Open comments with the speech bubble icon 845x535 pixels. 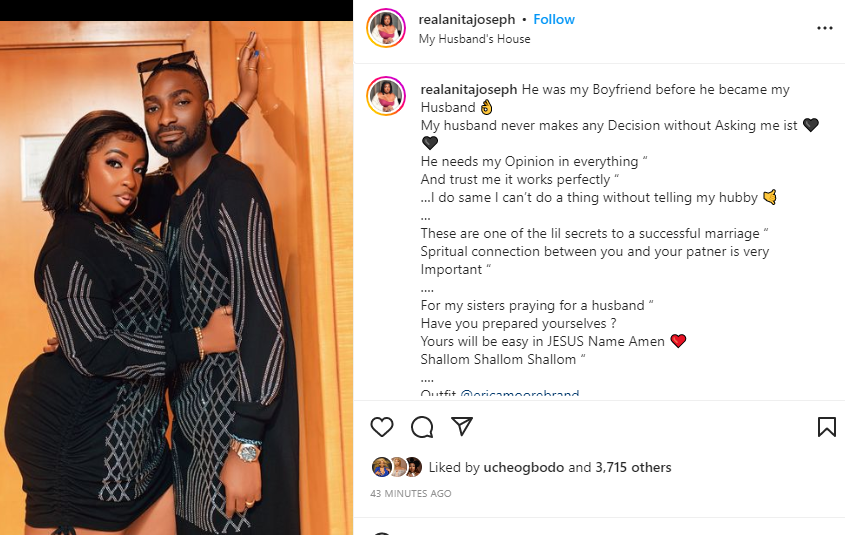(422, 427)
